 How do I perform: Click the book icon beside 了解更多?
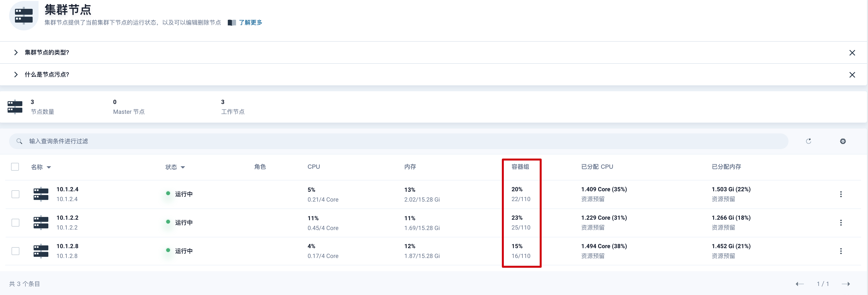pos(232,23)
